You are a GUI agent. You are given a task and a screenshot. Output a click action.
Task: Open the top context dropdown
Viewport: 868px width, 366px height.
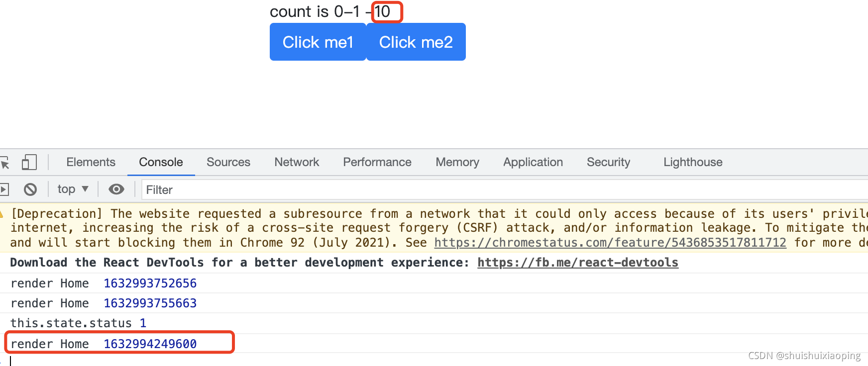73,189
